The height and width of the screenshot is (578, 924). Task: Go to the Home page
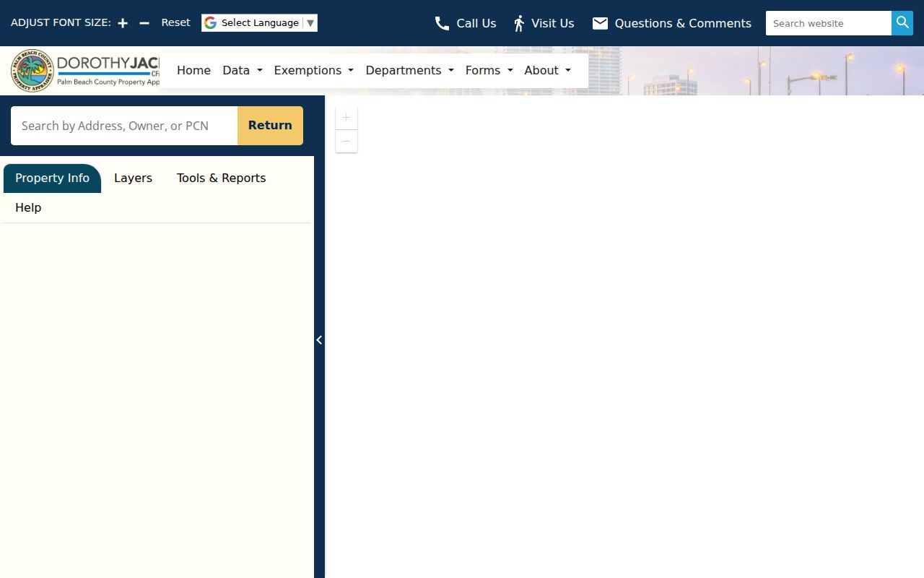[193, 70]
